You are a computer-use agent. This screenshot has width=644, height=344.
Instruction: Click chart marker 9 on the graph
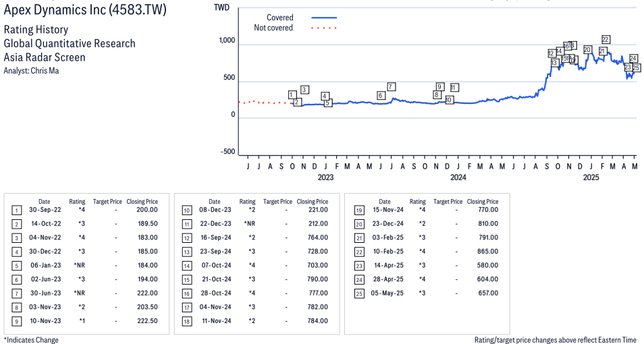[439, 86]
